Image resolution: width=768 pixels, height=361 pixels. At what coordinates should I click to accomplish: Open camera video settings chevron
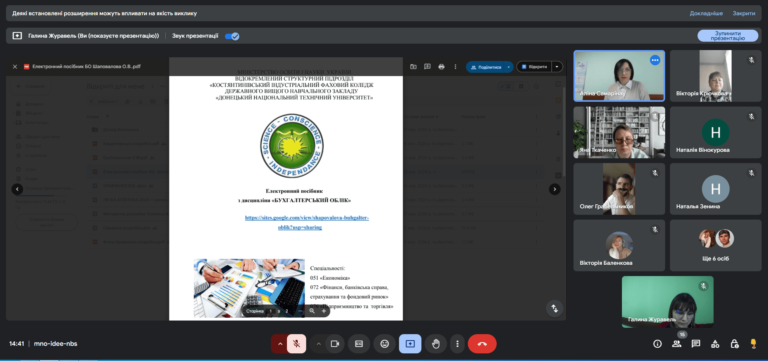[318, 344]
